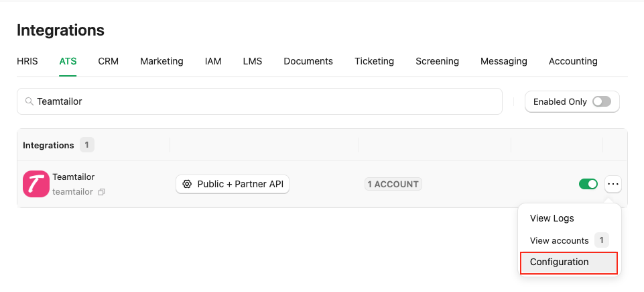Select the ATS tab
This screenshot has width=644, height=292.
click(x=68, y=61)
